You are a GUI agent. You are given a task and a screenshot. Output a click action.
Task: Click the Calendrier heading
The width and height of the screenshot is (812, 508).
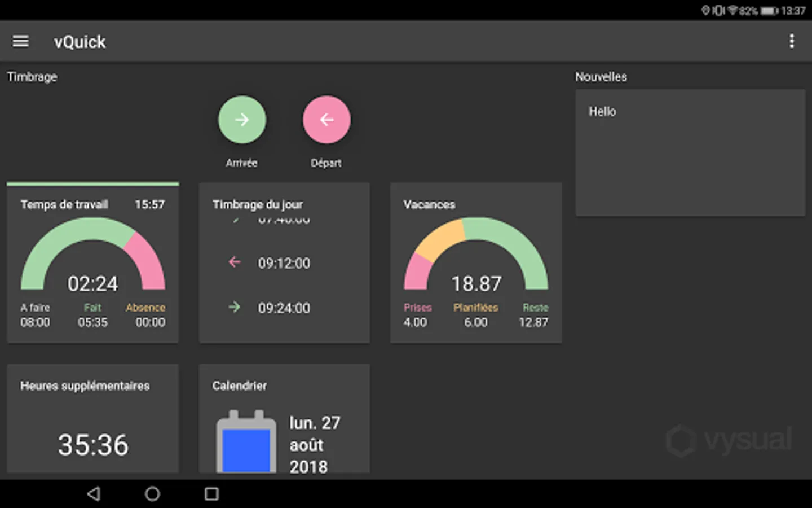(240, 386)
